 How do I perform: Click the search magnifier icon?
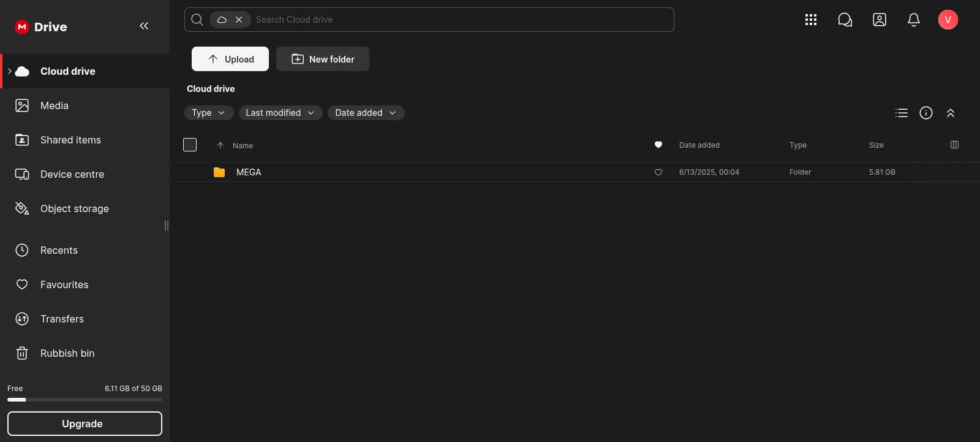[x=197, y=20]
